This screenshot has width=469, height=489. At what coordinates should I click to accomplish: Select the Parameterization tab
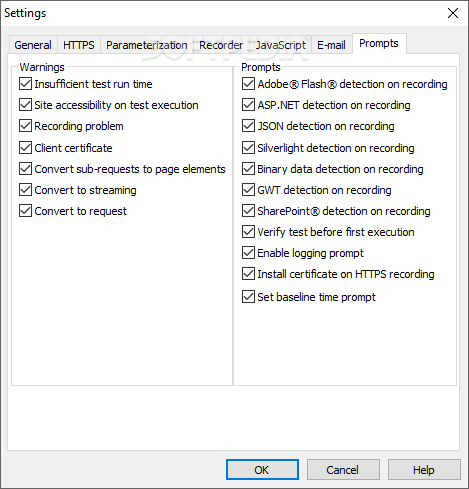tap(147, 45)
